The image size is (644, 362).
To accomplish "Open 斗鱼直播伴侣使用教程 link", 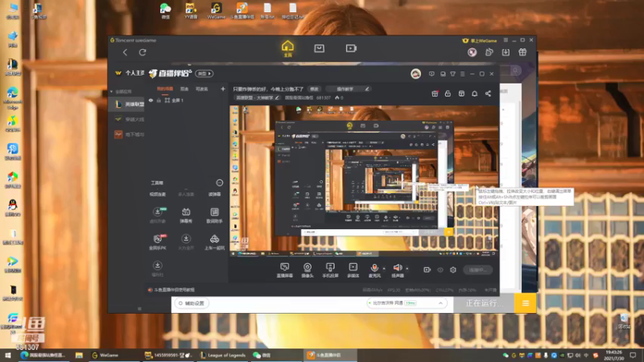I will (x=175, y=290).
